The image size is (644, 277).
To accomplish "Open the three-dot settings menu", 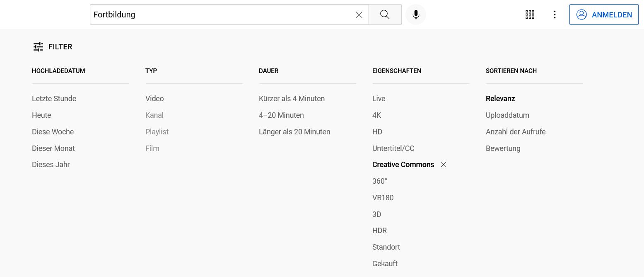I will coord(555,15).
